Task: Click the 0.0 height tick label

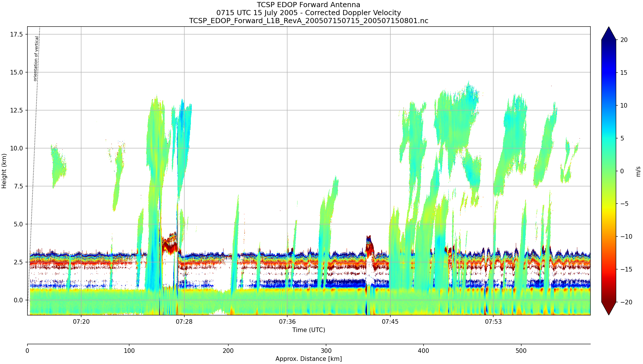Action: click(18, 300)
